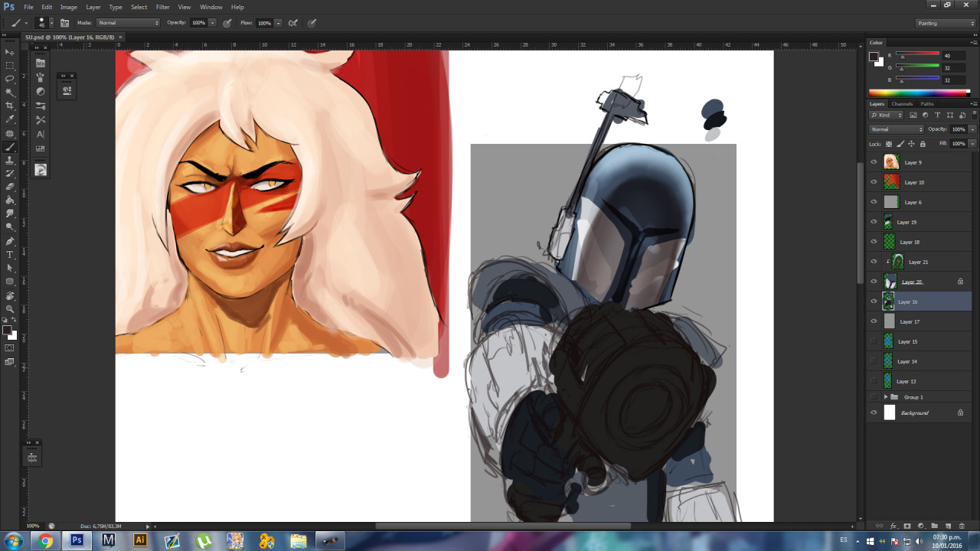Select Layer 13 thumbnail

(888, 381)
